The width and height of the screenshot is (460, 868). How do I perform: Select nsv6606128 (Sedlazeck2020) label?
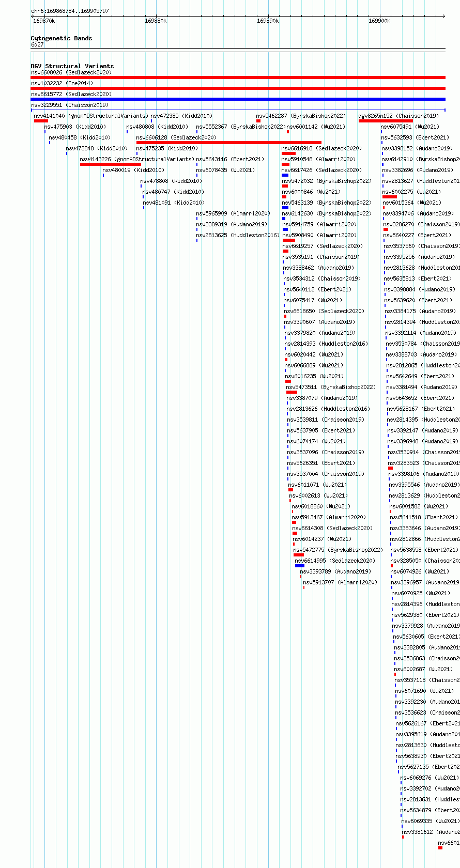[x=176, y=137]
